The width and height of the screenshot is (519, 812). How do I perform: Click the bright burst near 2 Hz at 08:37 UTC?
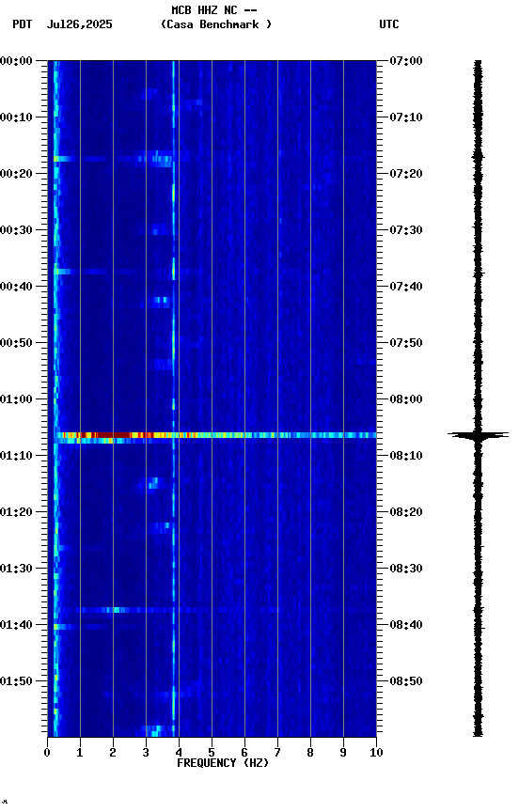tap(118, 610)
